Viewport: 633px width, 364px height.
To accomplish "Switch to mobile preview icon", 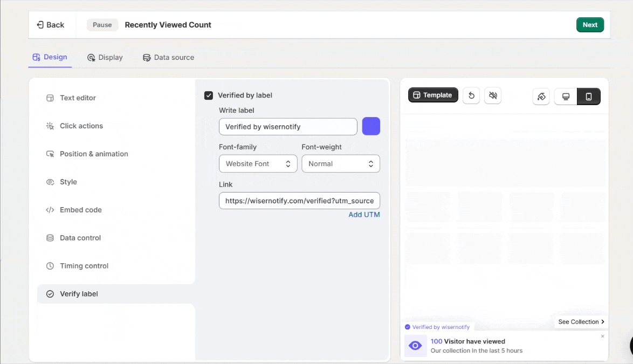I will pos(589,97).
